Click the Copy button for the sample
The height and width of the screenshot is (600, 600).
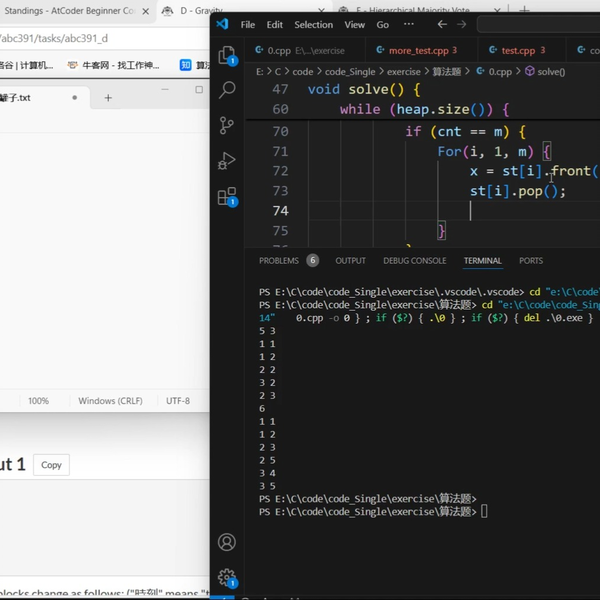[51, 465]
